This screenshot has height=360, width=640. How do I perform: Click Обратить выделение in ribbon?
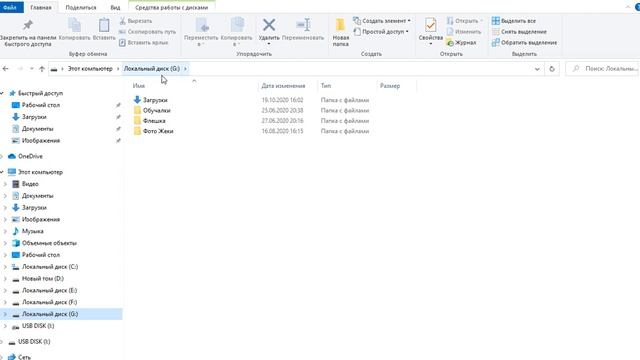tap(524, 42)
